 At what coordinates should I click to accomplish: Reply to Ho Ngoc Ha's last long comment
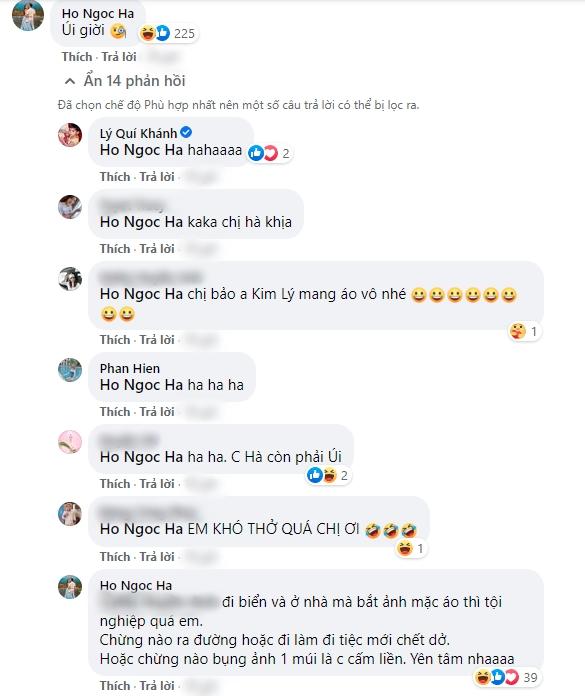(157, 686)
